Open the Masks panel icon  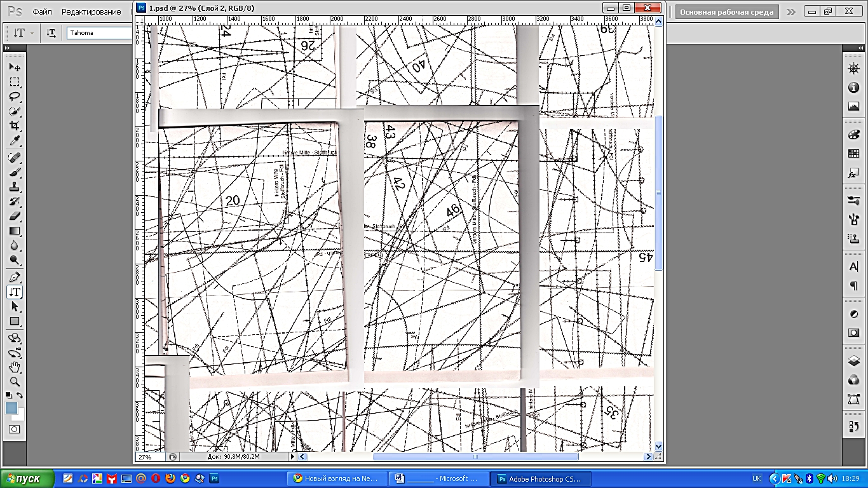tap(853, 332)
